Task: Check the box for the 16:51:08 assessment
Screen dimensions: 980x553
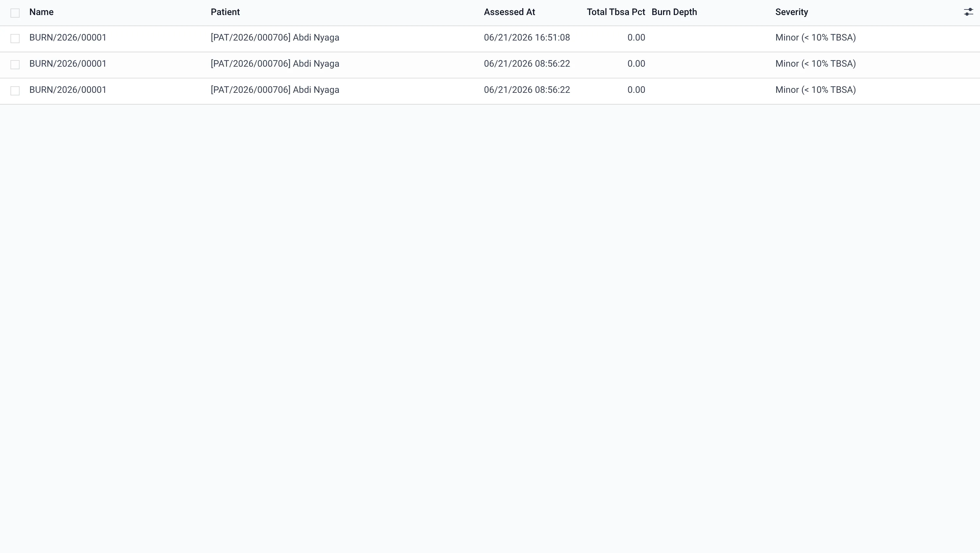Action: point(15,39)
